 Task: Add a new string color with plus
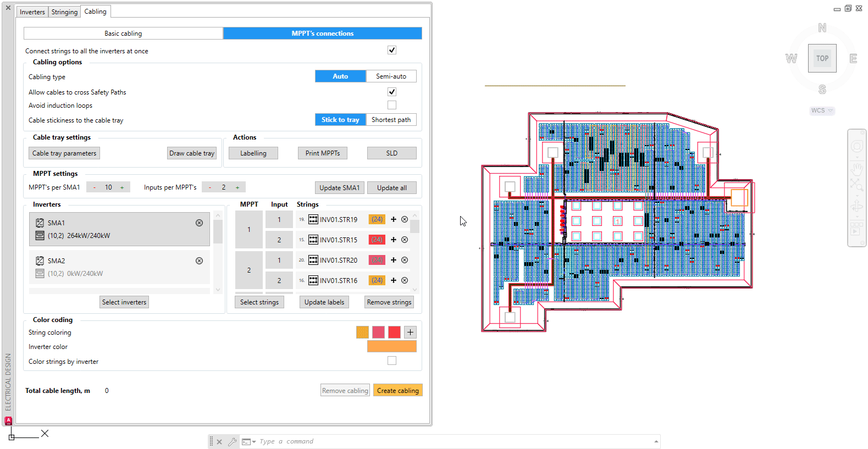tap(410, 332)
